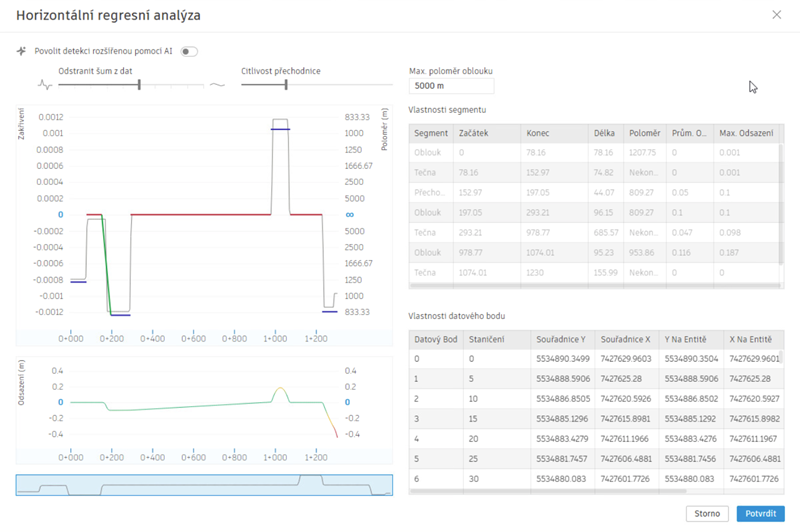Image resolution: width=800 pixels, height=532 pixels.
Task: Click the Odstranit šum z dat slider handle
Action: pos(139,85)
